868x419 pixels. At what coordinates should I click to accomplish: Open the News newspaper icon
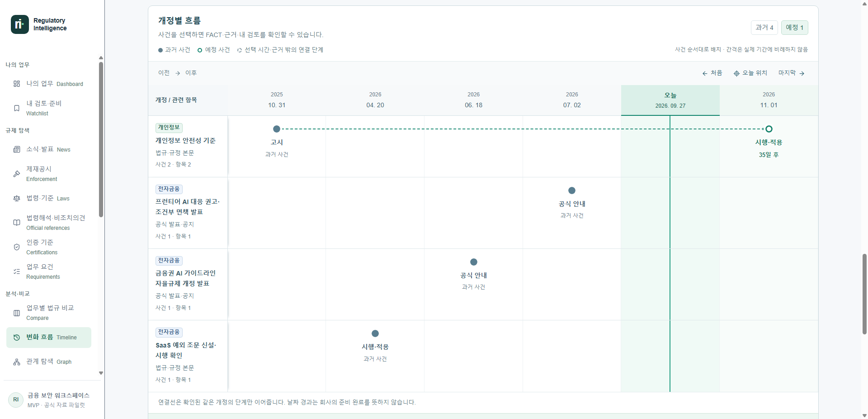point(17,149)
